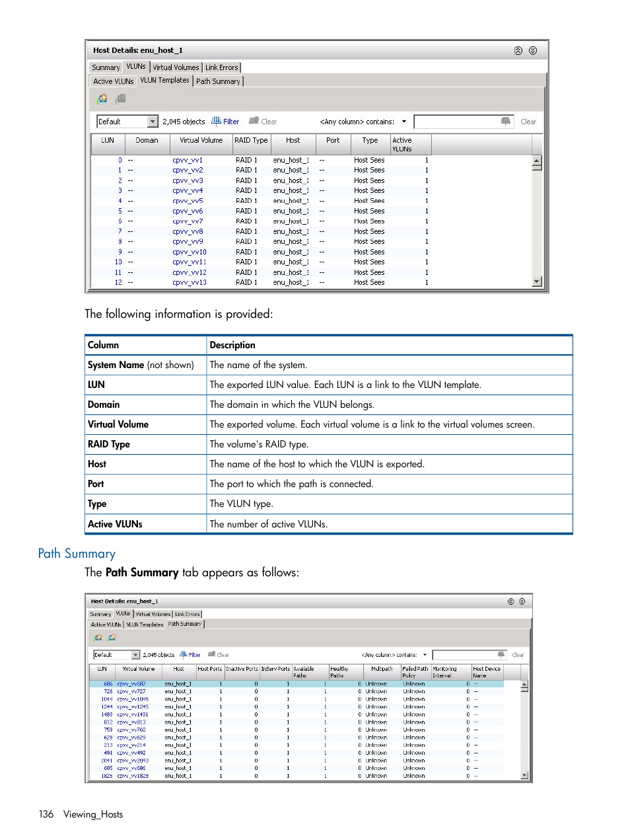Image resolution: width=630 pixels, height=840 pixels.
Task: Search-field eraser icon in top panel
Action: (506, 122)
